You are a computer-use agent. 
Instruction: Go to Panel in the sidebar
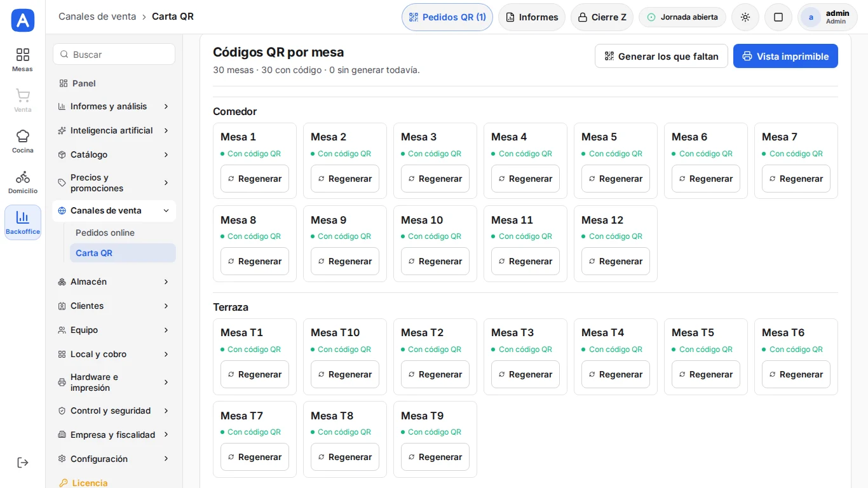114,83
